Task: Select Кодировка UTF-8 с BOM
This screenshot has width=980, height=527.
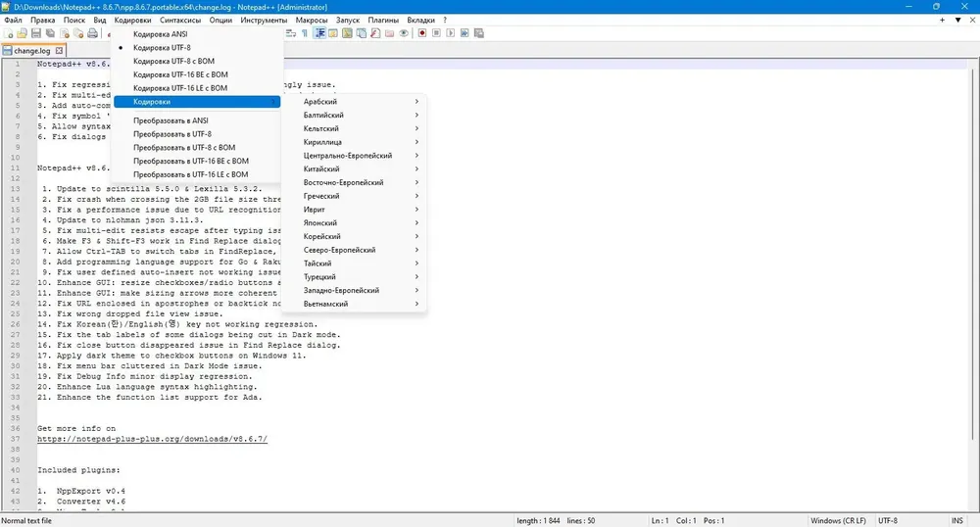Action: [197, 61]
